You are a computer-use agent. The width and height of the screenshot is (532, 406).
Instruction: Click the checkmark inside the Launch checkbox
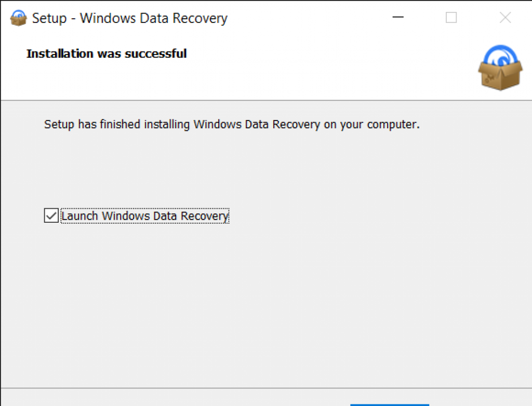pyautogui.click(x=51, y=215)
